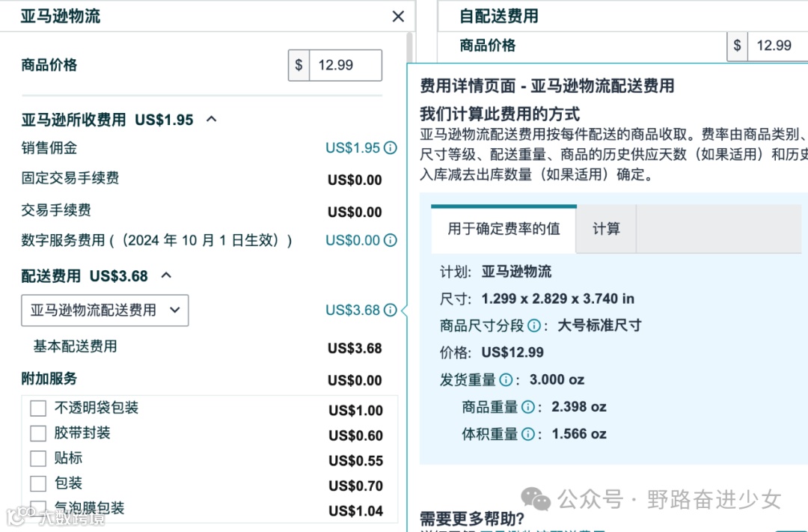Viewport: 808px width, 532px height.
Task: Click the 亚马逊物流 panel vertical scrollbar
Action: [x=410, y=49]
